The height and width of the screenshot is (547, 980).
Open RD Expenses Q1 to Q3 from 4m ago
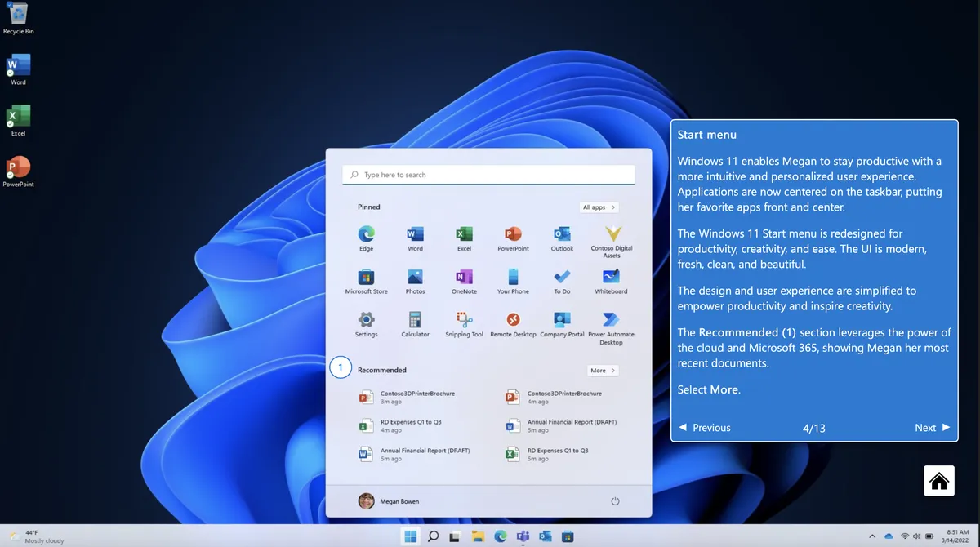point(402,426)
